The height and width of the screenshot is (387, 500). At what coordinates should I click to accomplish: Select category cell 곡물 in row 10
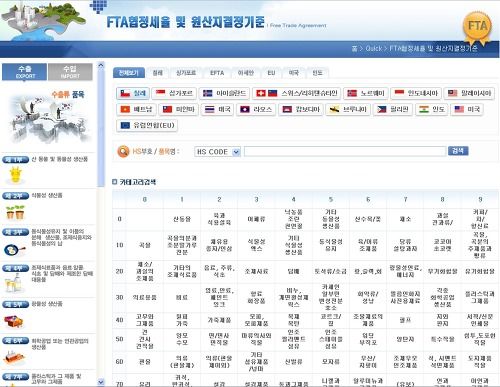pyautogui.click(x=144, y=245)
